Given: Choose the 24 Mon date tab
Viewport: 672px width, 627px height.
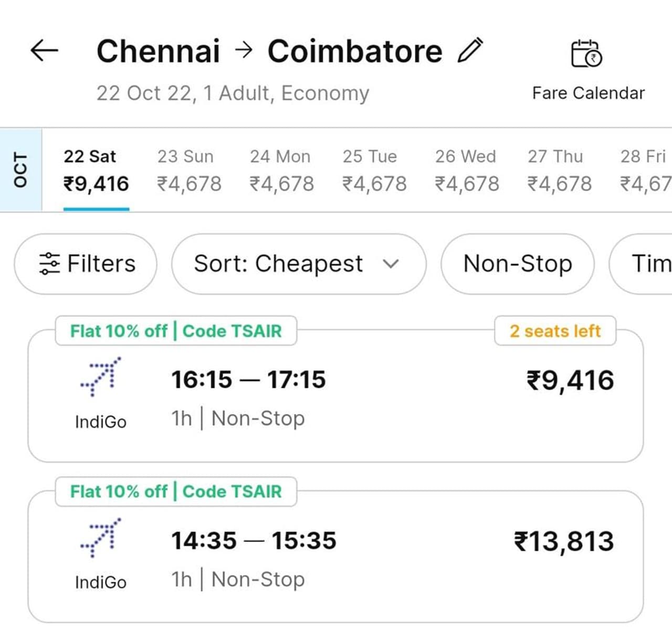Looking at the screenshot, I should coord(281,171).
